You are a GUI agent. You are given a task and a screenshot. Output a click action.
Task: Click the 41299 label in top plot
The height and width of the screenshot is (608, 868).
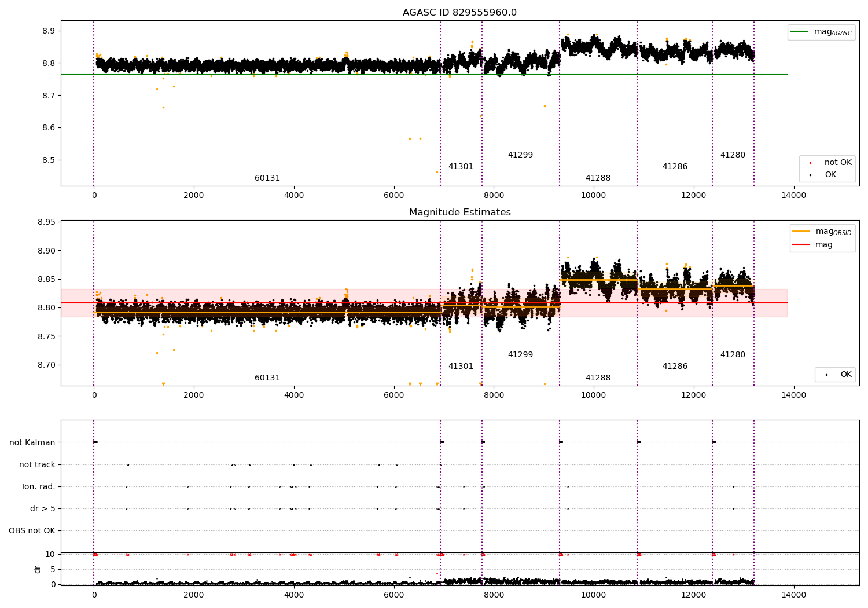pos(520,155)
